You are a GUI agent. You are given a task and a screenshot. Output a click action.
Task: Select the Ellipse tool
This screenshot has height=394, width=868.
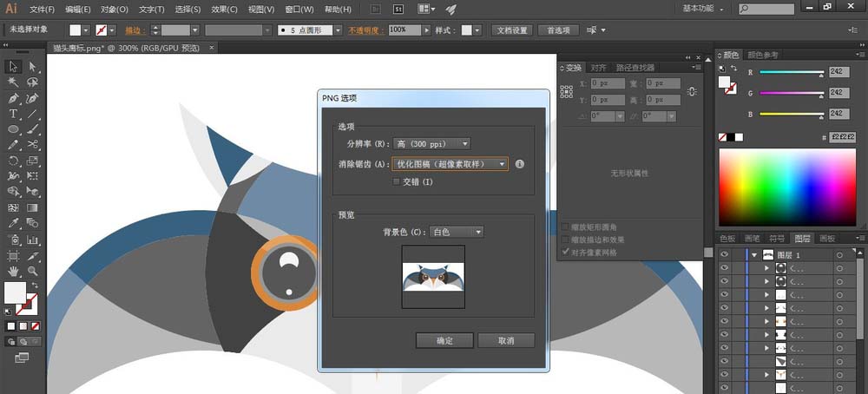click(13, 129)
